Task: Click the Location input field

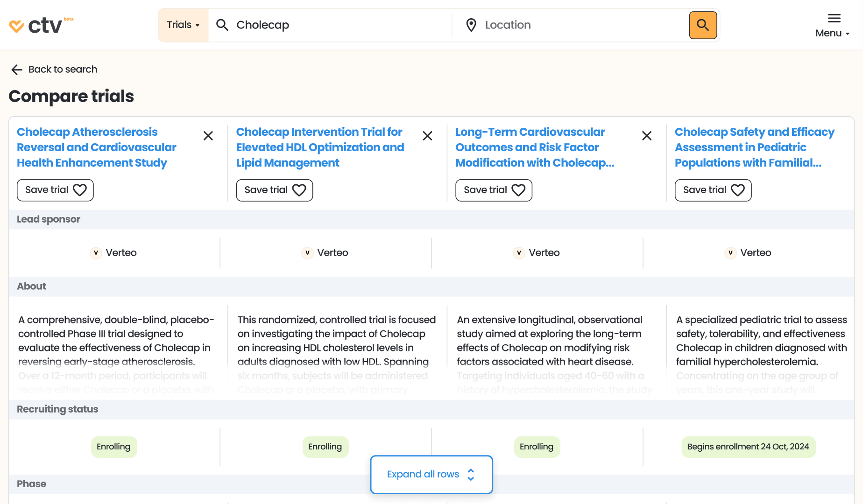Action: [x=579, y=25]
